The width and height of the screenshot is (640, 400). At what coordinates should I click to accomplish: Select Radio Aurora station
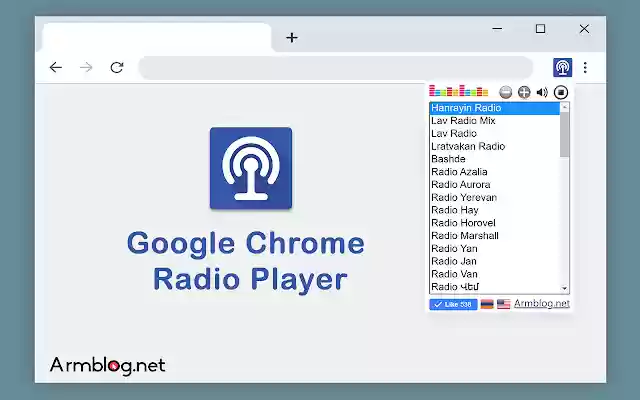(495, 184)
